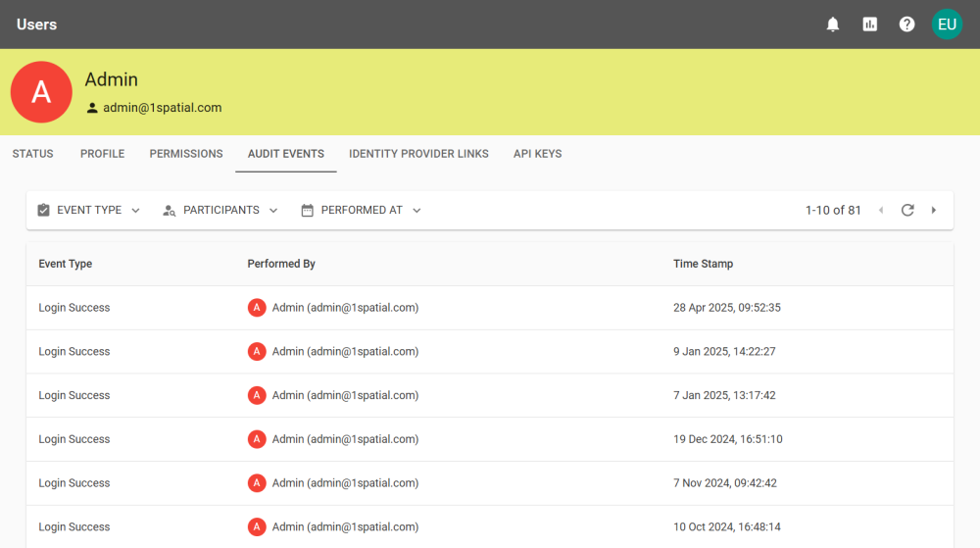Image resolution: width=980 pixels, height=548 pixels.
Task: Switch to the Status tab
Action: point(32,154)
